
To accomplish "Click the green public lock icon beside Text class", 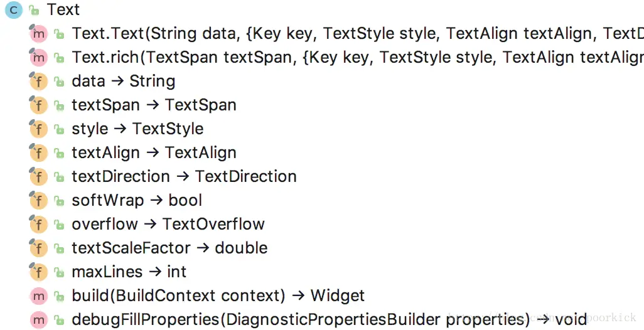I will click(x=34, y=10).
